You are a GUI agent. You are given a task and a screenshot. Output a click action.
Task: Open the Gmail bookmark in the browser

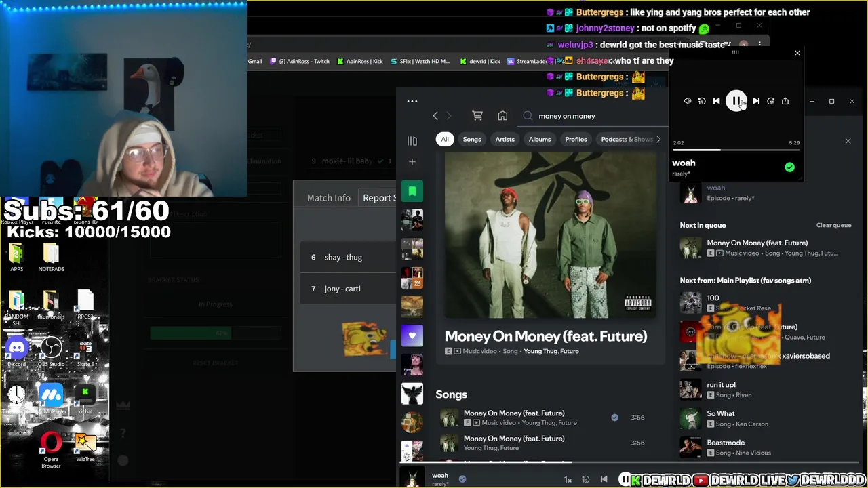click(x=255, y=61)
